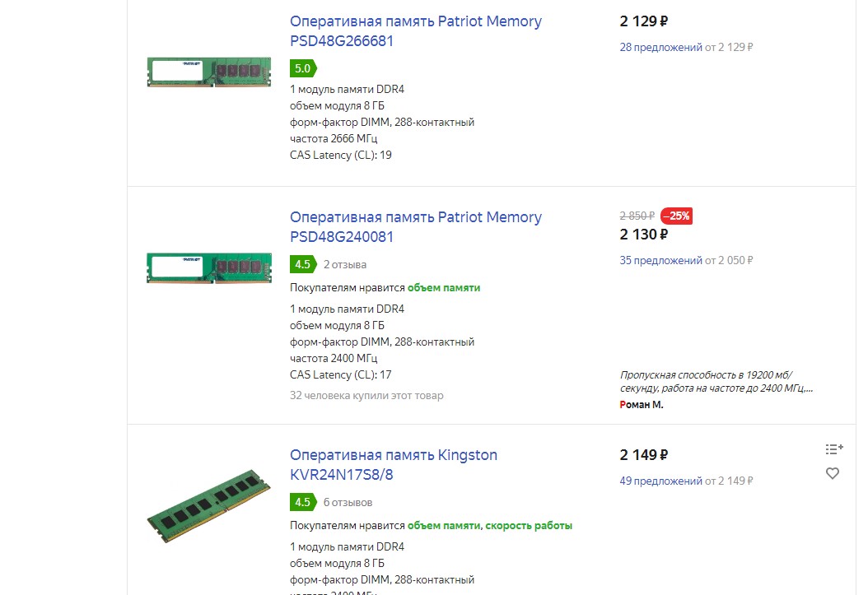The height and width of the screenshot is (595, 868).
Task: Click the 5.0 rating badge
Action: point(302,68)
